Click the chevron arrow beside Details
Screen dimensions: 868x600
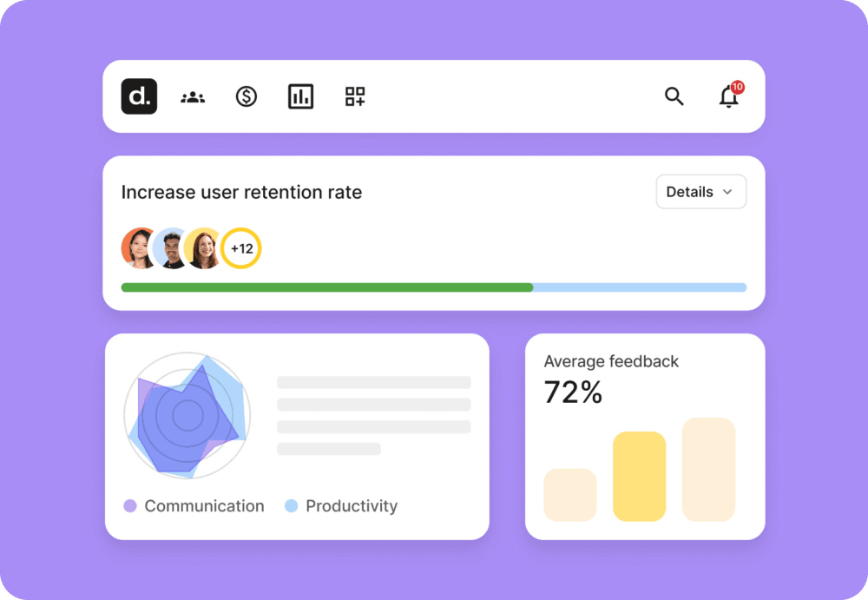[x=727, y=193]
